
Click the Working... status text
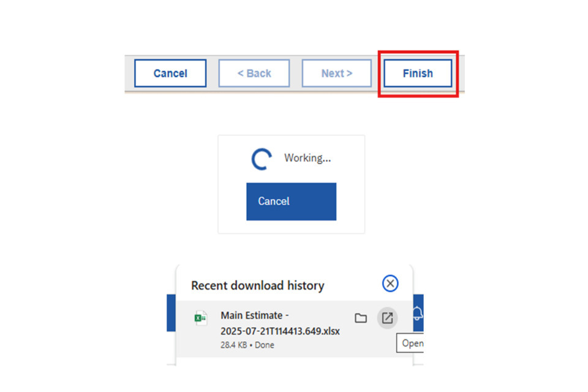[307, 158]
